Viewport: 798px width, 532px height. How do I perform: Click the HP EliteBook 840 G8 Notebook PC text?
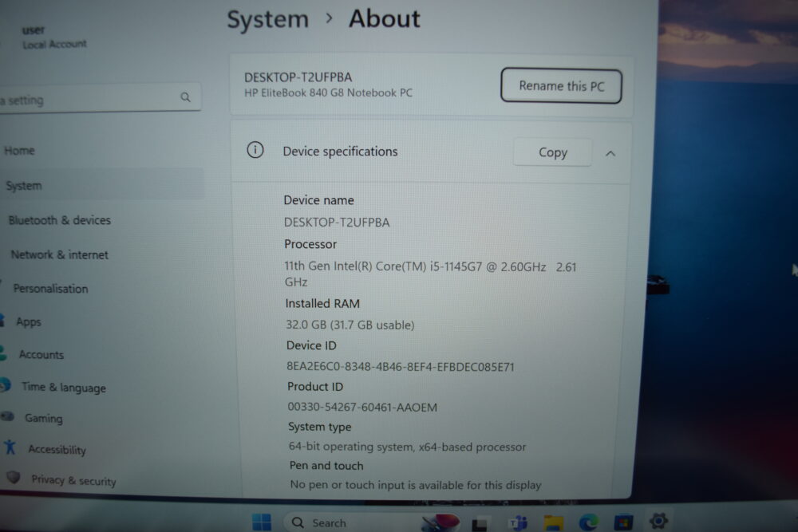pyautogui.click(x=328, y=93)
